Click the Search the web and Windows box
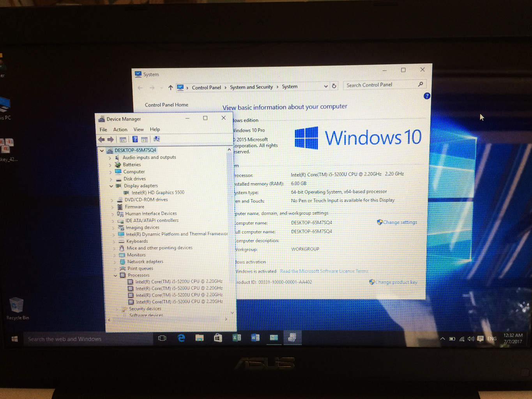 [88, 339]
